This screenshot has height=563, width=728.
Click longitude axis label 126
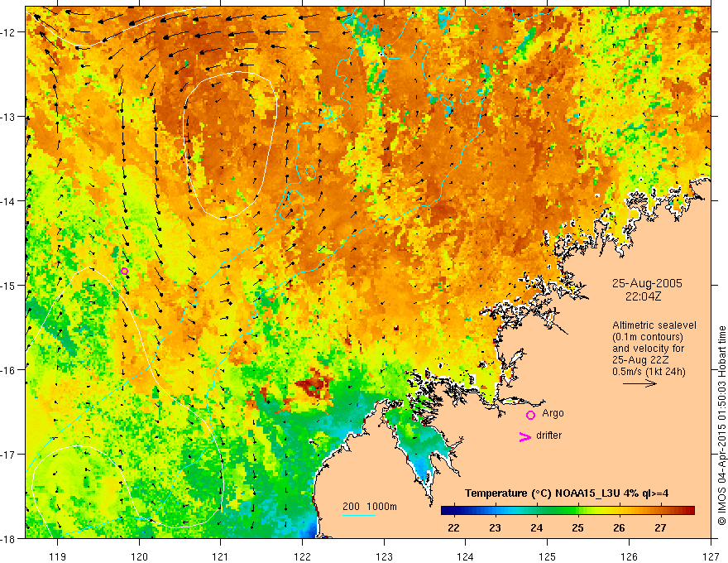click(629, 556)
